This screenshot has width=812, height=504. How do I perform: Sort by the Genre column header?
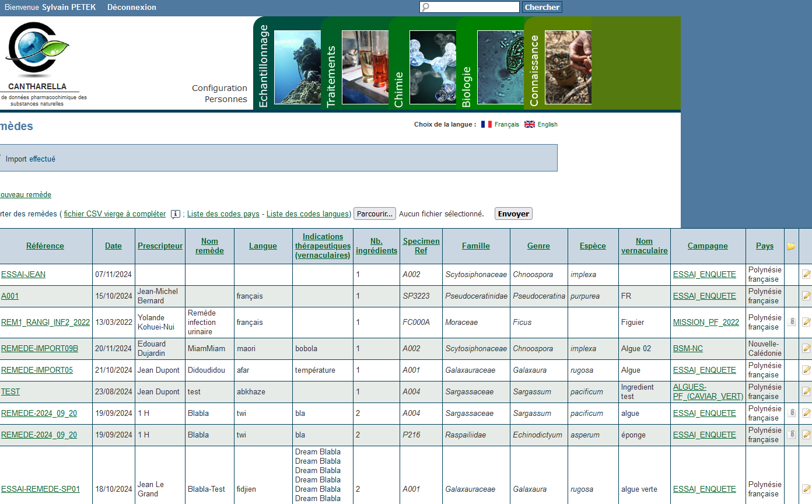pyautogui.click(x=538, y=246)
